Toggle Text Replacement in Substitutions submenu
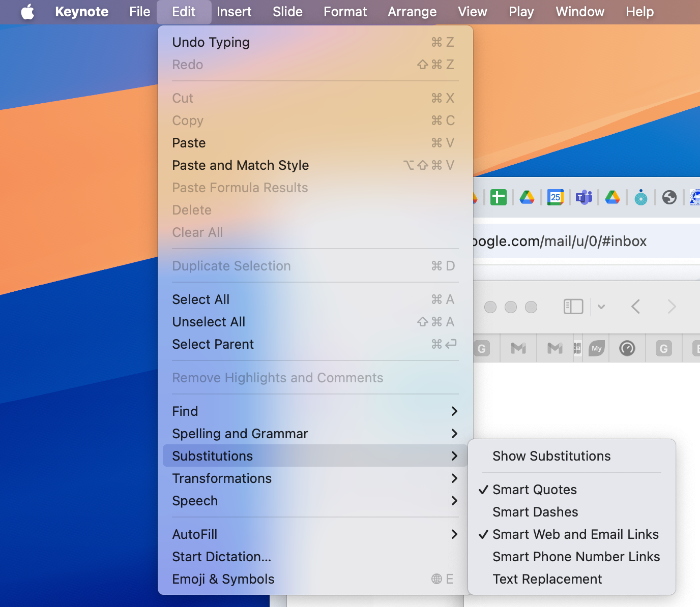Image resolution: width=700 pixels, height=607 pixels. pyautogui.click(x=572, y=579)
